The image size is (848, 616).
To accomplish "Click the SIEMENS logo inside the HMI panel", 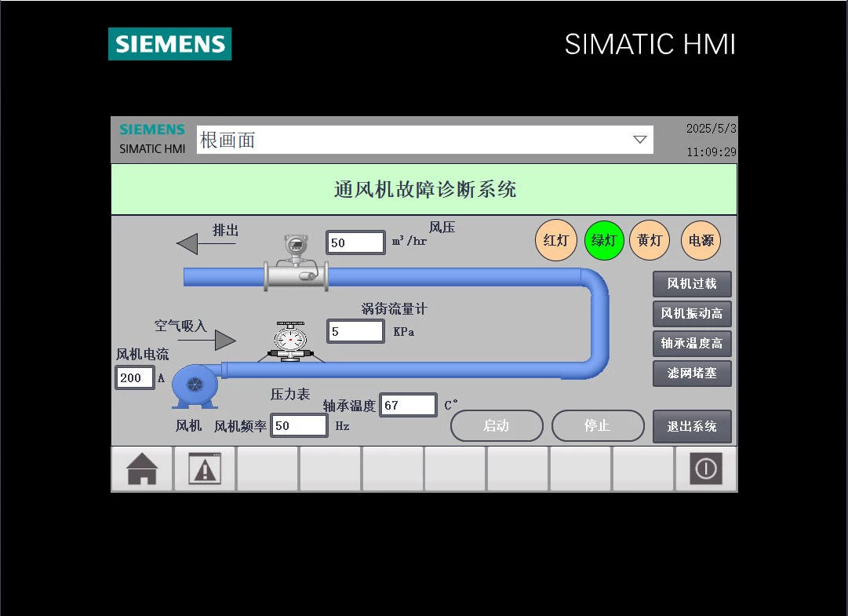I will click(151, 129).
